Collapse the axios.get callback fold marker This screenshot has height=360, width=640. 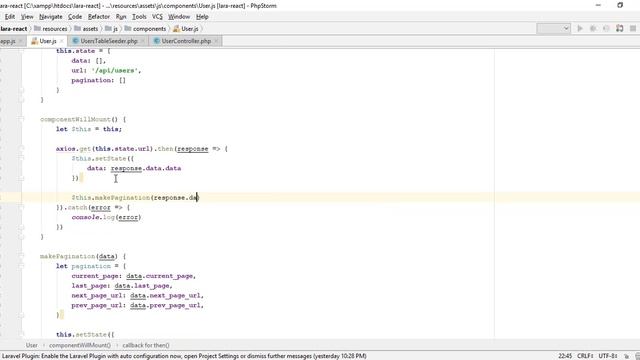pyautogui.click(x=21, y=149)
